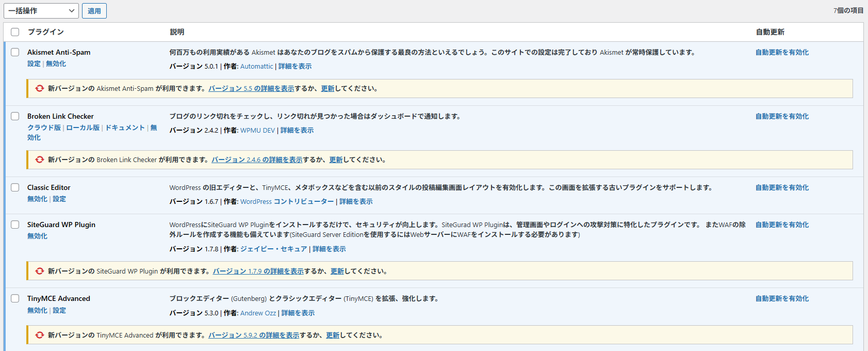Open the Automattic author link

[256, 66]
